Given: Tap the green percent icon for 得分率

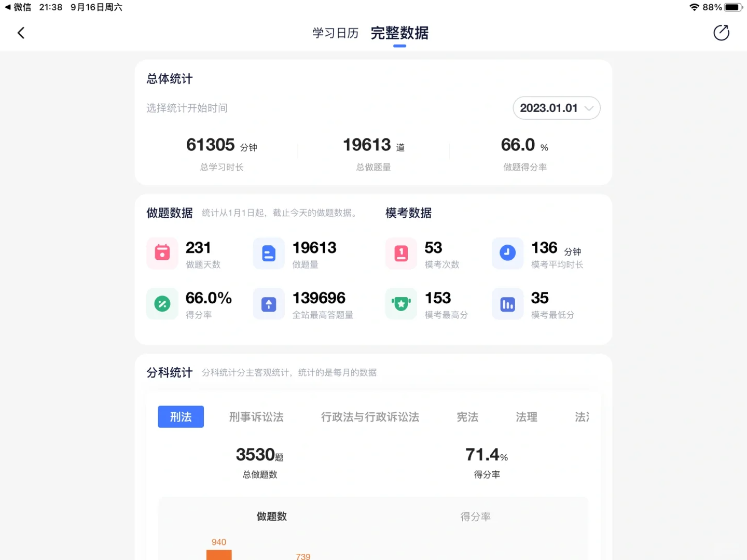Looking at the screenshot, I should [x=162, y=304].
